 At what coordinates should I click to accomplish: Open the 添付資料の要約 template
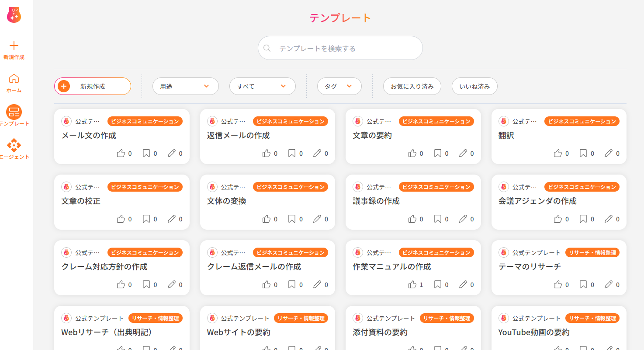coord(413,328)
